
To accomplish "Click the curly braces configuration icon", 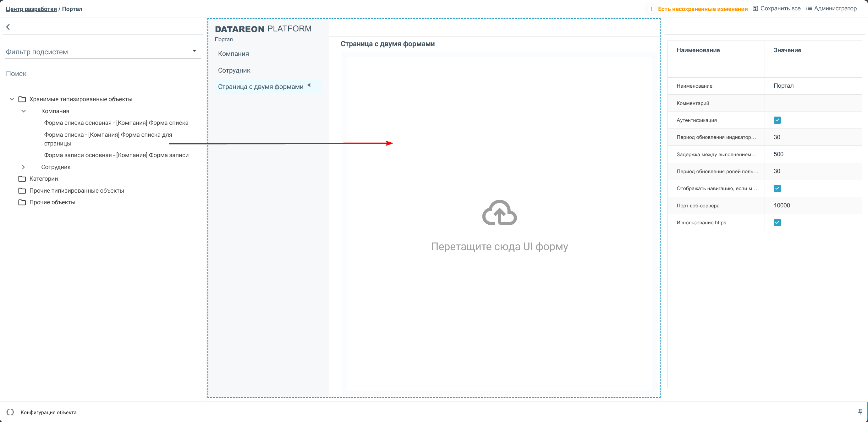I will pyautogui.click(x=10, y=412).
